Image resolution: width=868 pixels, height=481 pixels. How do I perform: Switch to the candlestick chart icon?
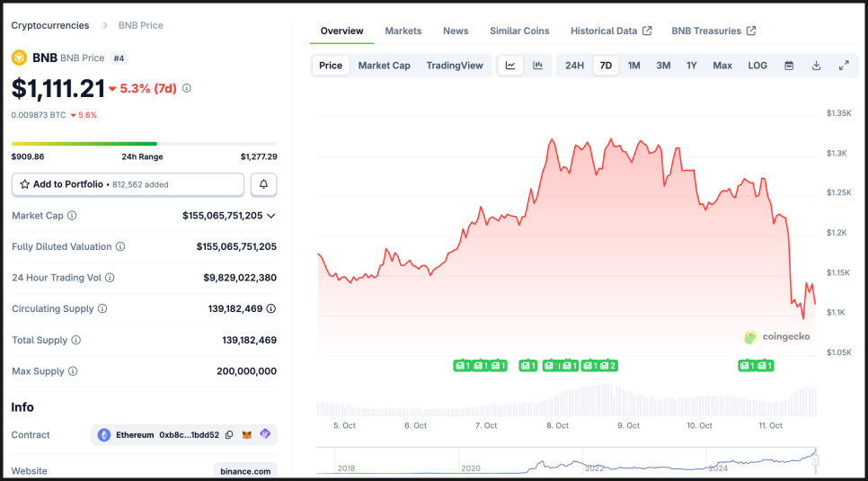click(537, 66)
